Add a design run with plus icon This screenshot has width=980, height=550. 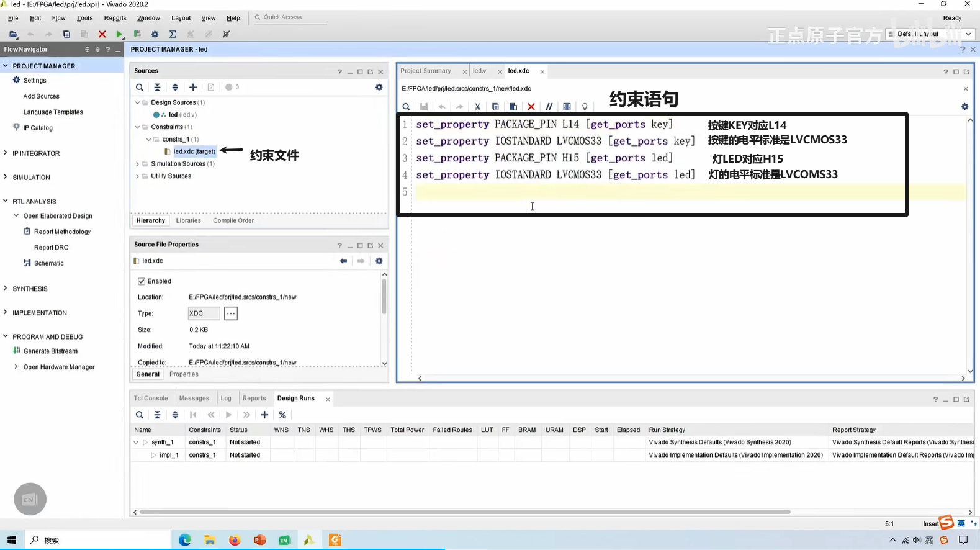[264, 415]
